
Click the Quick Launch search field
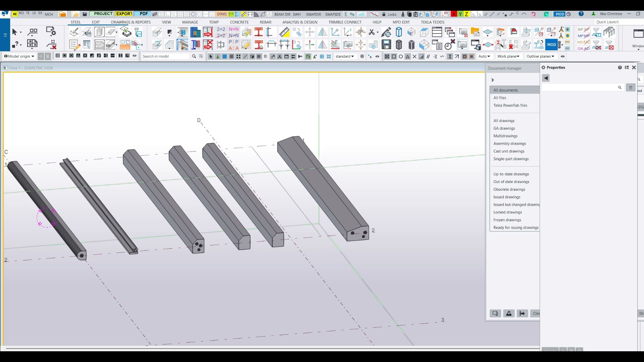click(617, 22)
